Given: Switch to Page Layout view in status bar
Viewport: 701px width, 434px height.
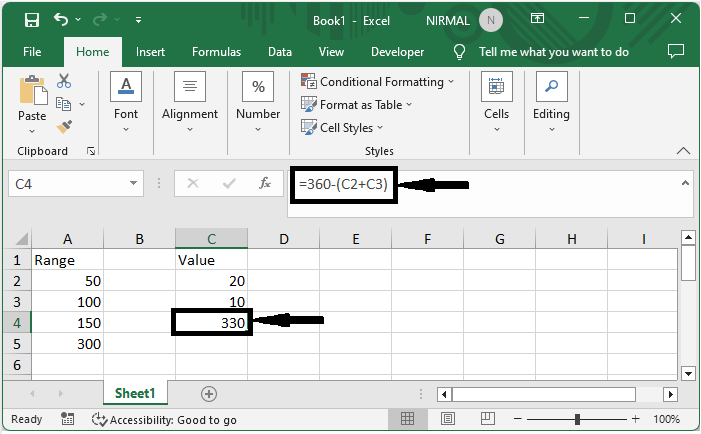Looking at the screenshot, I should click(449, 419).
